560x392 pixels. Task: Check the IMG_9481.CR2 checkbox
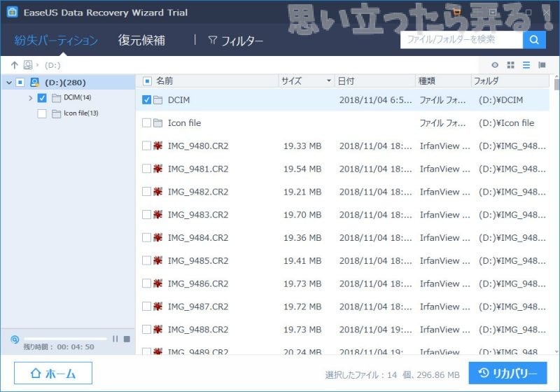click(x=146, y=169)
